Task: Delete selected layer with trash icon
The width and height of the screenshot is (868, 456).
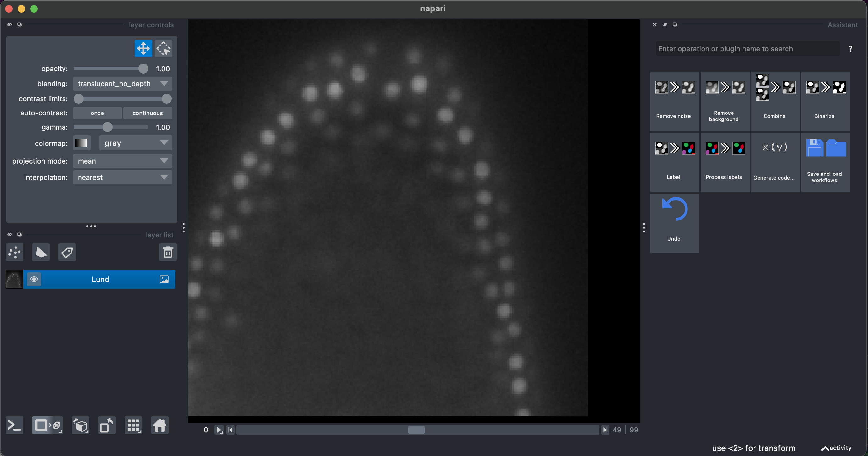Action: tap(168, 252)
